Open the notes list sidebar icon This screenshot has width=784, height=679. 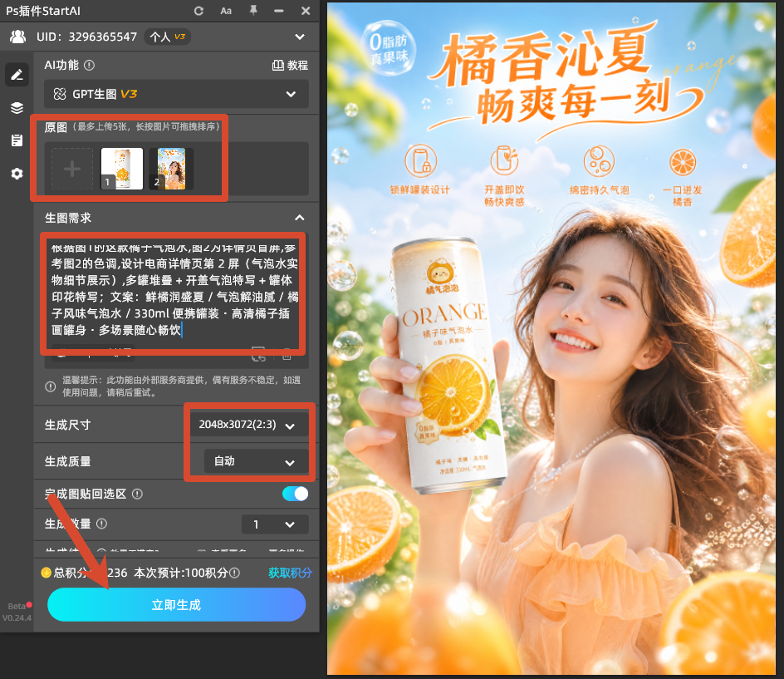17,140
